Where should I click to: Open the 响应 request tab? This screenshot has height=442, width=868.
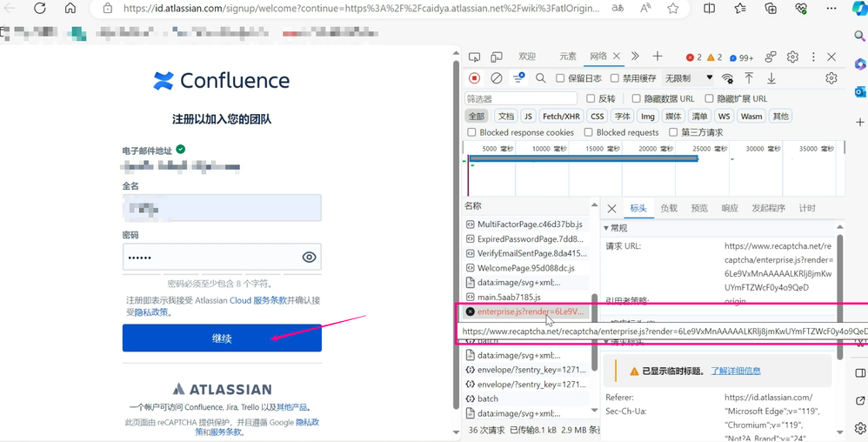pyautogui.click(x=730, y=208)
